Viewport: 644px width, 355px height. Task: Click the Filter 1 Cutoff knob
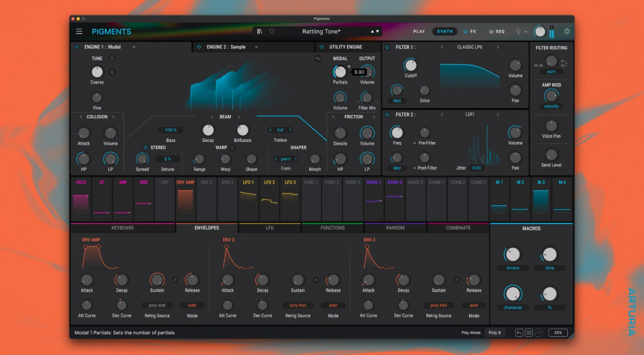[x=410, y=65]
